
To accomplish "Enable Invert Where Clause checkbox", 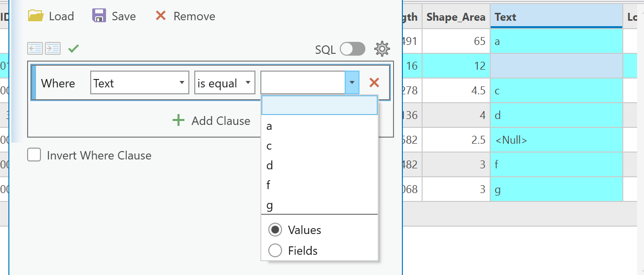I will (x=34, y=155).
